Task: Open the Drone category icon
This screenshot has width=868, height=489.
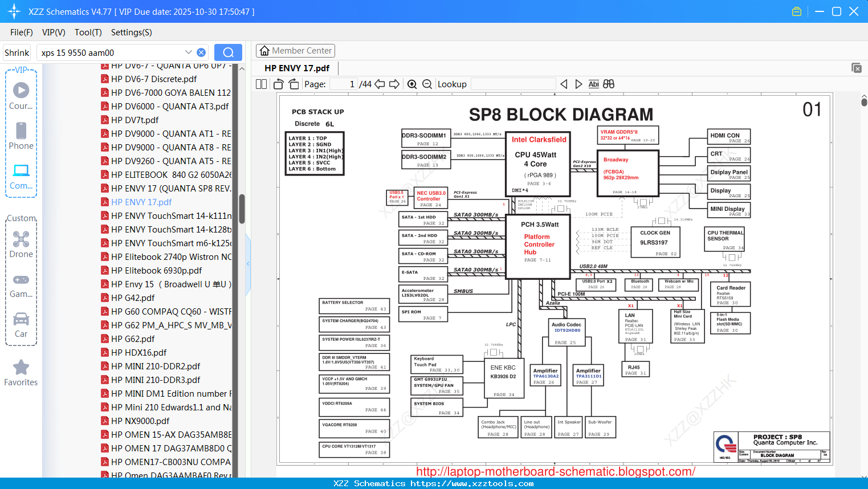Action: [x=21, y=244]
